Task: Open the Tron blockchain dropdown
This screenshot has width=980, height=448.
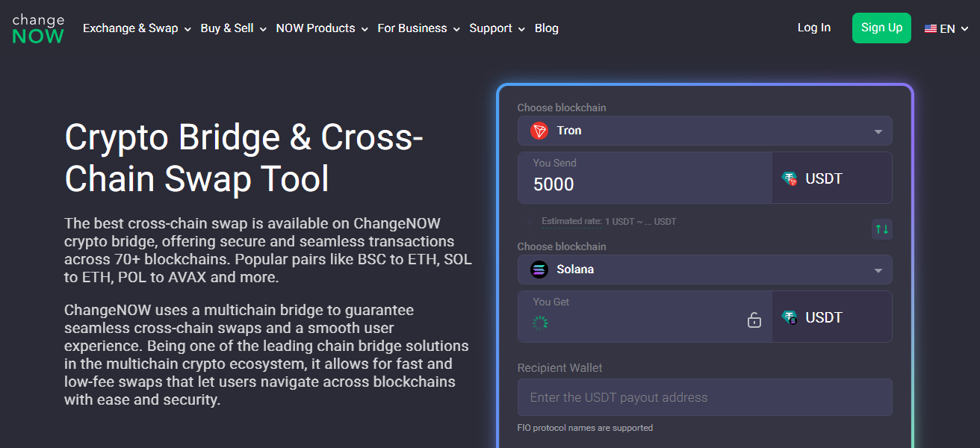Action: point(878,130)
